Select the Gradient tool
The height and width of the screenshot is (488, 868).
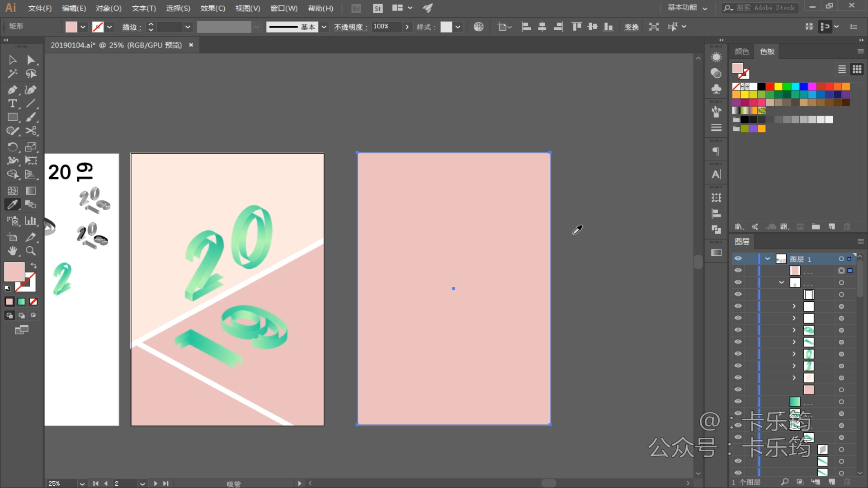point(31,191)
